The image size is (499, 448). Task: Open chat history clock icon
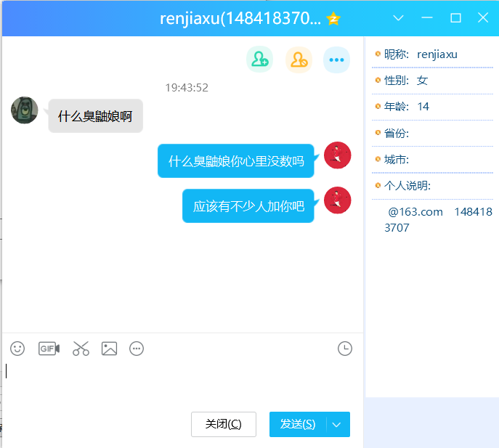pos(345,349)
